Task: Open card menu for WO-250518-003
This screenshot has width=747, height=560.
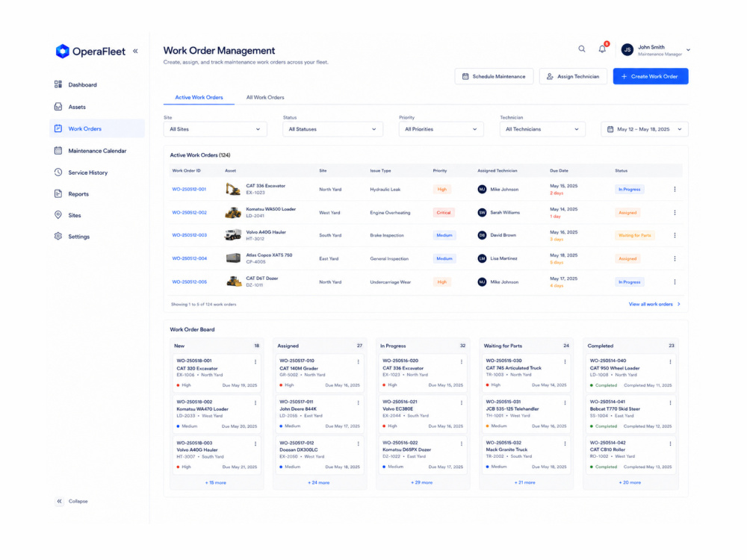Action: (255, 444)
